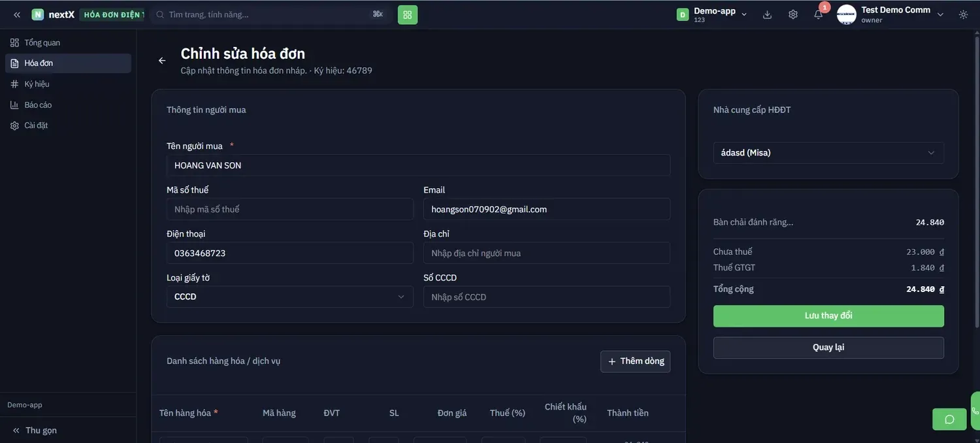Open settings gear icon in top bar
The width and height of the screenshot is (980, 443).
(793, 14)
